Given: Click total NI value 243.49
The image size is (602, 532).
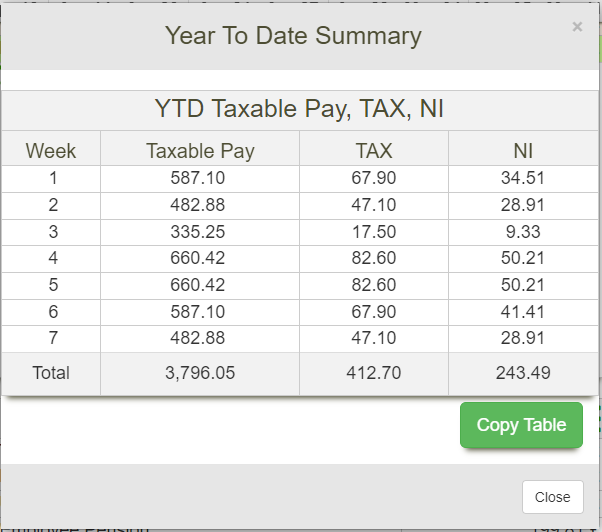Looking at the screenshot, I should click(x=523, y=373).
